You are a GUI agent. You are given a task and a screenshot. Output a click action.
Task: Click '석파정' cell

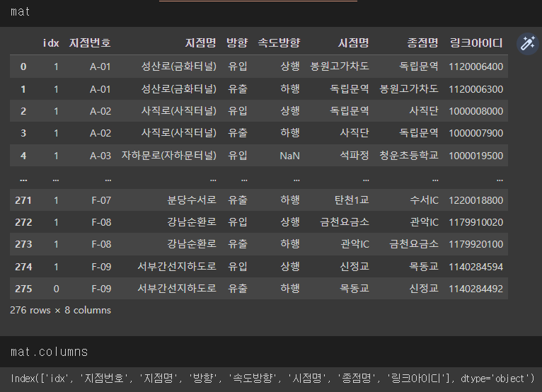click(354, 156)
